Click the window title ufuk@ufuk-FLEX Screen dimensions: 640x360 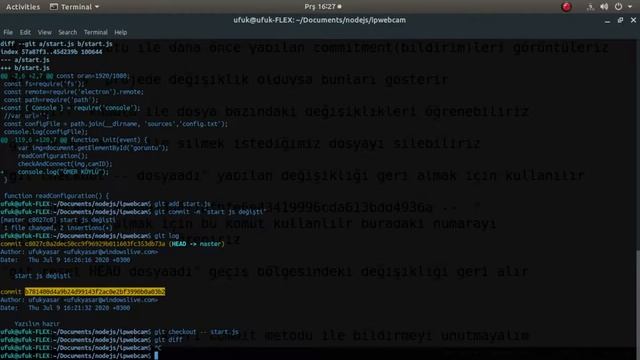pos(320,20)
